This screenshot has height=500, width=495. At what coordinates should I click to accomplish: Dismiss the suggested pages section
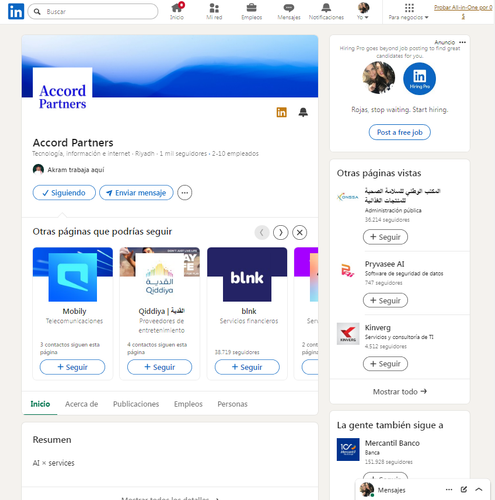[300, 232]
